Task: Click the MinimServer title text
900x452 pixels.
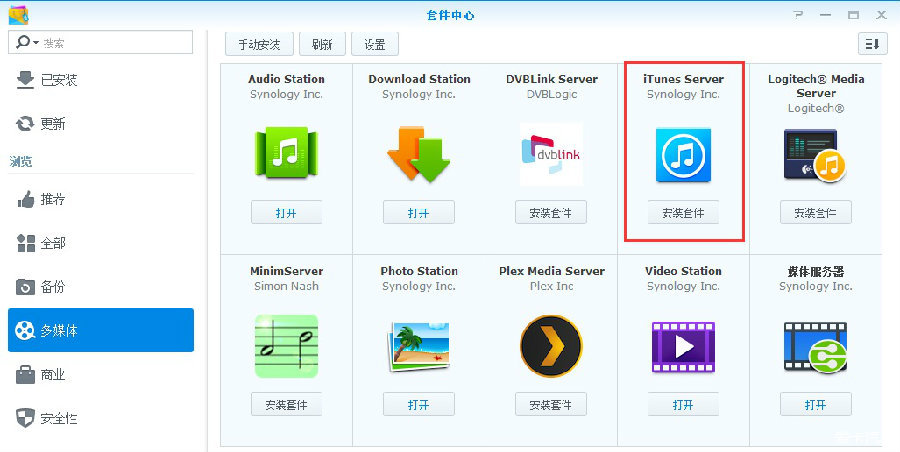Action: coord(286,271)
